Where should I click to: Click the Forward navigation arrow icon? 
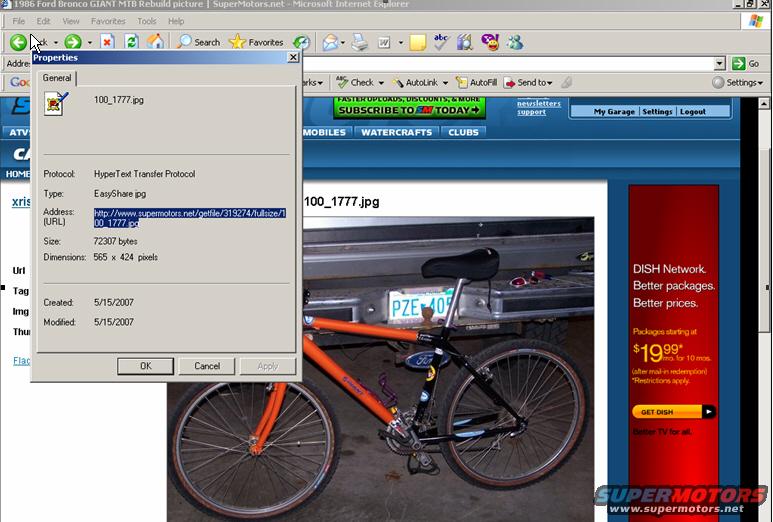[x=72, y=42]
